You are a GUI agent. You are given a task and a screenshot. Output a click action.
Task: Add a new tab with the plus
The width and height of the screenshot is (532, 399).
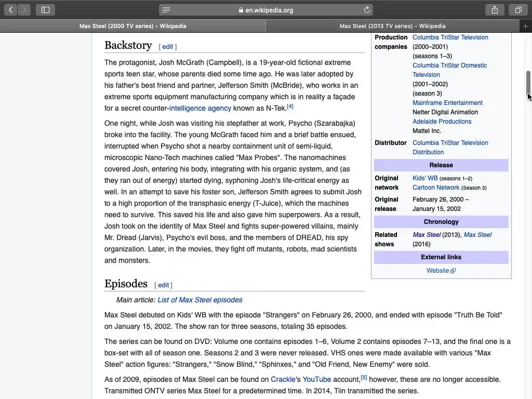click(x=525, y=26)
